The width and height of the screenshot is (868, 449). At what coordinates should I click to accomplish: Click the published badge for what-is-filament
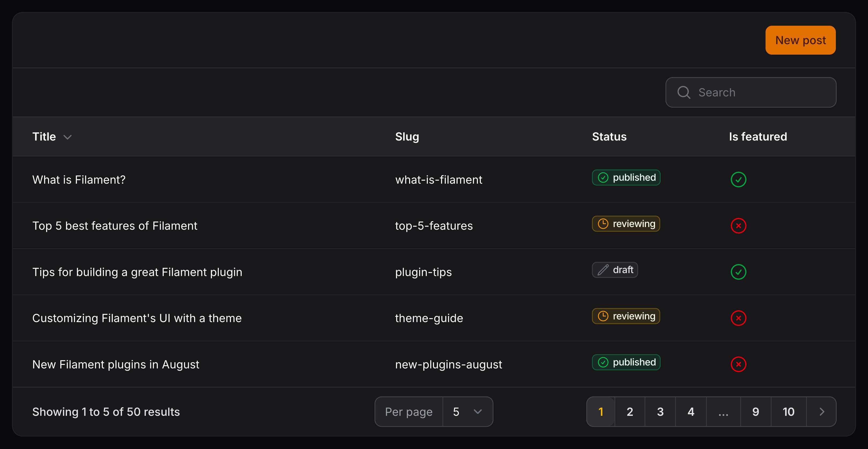(x=626, y=178)
